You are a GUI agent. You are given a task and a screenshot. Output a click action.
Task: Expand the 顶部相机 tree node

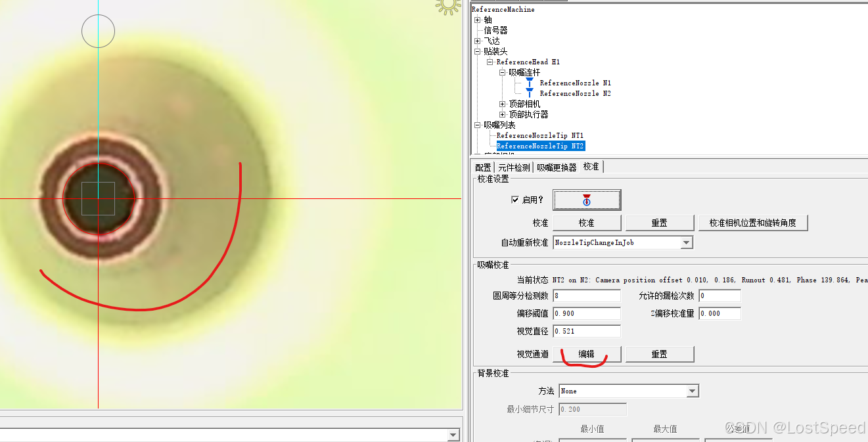pyautogui.click(x=503, y=104)
